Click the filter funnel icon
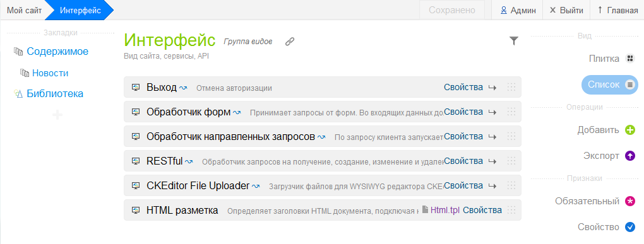Screen dimensions: 644x244 click(x=514, y=40)
